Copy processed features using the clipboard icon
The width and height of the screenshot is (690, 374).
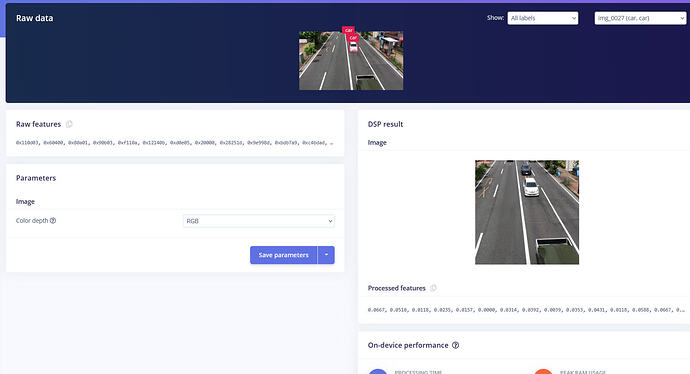pyautogui.click(x=433, y=288)
